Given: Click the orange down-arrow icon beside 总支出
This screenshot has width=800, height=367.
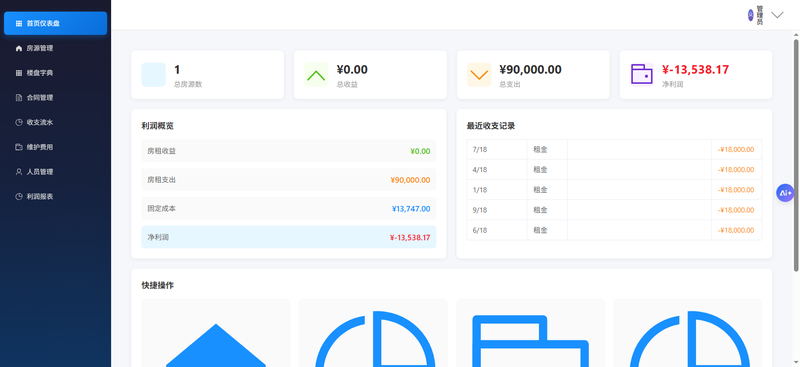Looking at the screenshot, I should pyautogui.click(x=479, y=75).
